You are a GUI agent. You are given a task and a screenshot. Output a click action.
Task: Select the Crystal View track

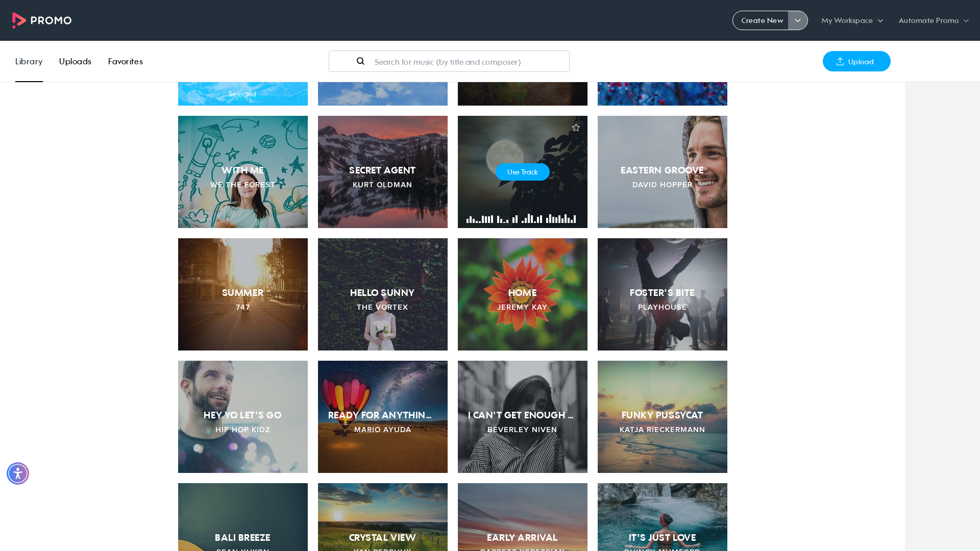click(383, 517)
